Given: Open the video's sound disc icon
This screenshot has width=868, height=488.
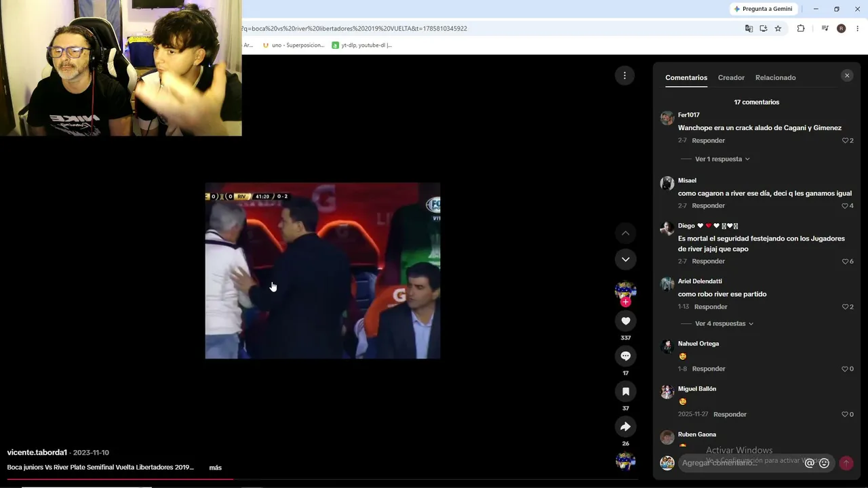Looking at the screenshot, I should tap(625, 461).
